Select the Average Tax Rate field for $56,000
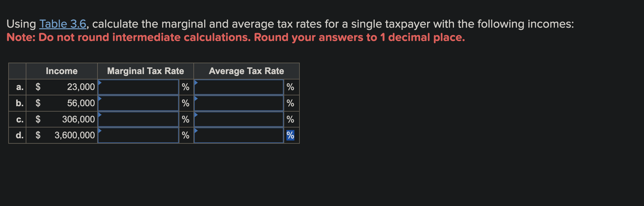The height and width of the screenshot is (206, 644). 239,103
